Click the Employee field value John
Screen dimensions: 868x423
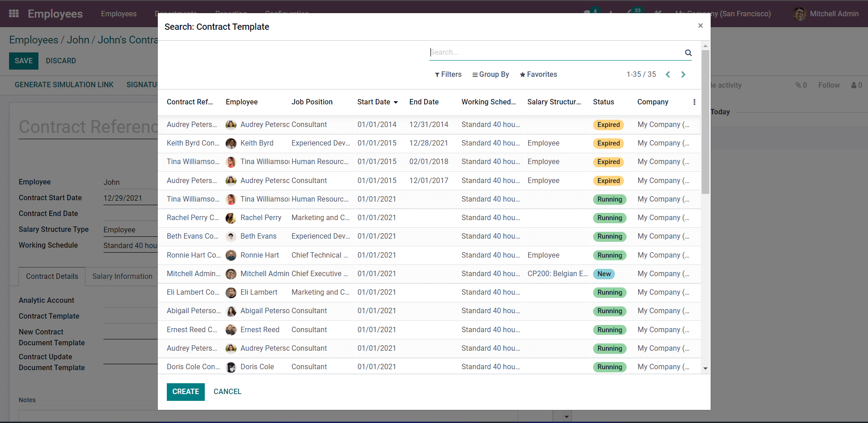point(112,183)
